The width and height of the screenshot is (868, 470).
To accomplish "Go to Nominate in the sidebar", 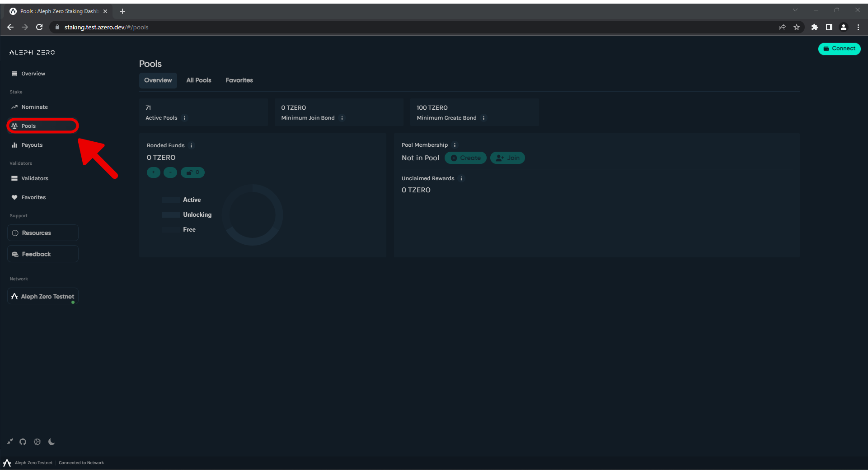I will [x=35, y=107].
